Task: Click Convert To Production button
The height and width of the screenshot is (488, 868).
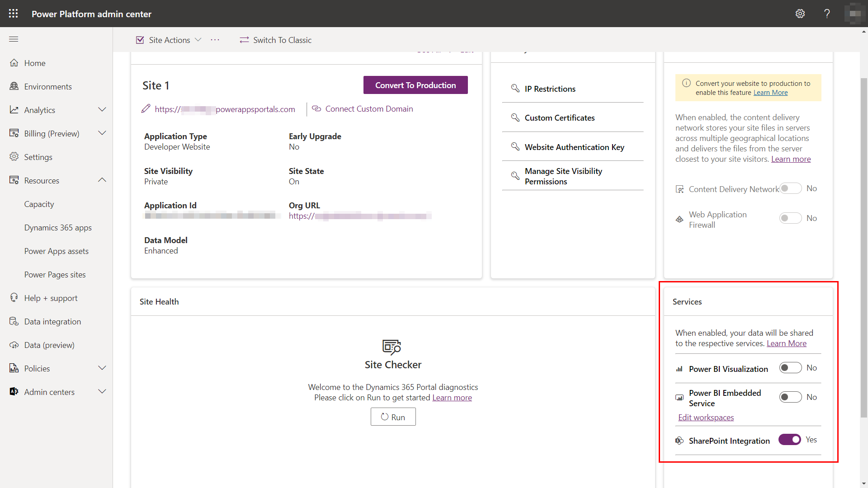Action: pyautogui.click(x=415, y=84)
